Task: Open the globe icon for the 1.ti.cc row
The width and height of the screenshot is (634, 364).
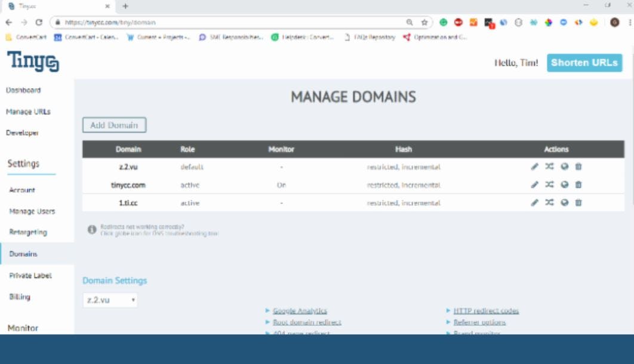Action: [565, 203]
